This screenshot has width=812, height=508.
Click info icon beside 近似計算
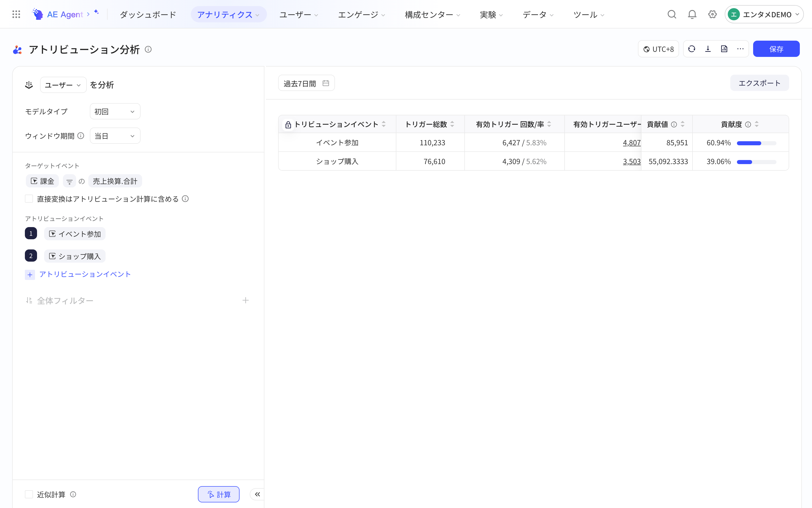[73, 494]
